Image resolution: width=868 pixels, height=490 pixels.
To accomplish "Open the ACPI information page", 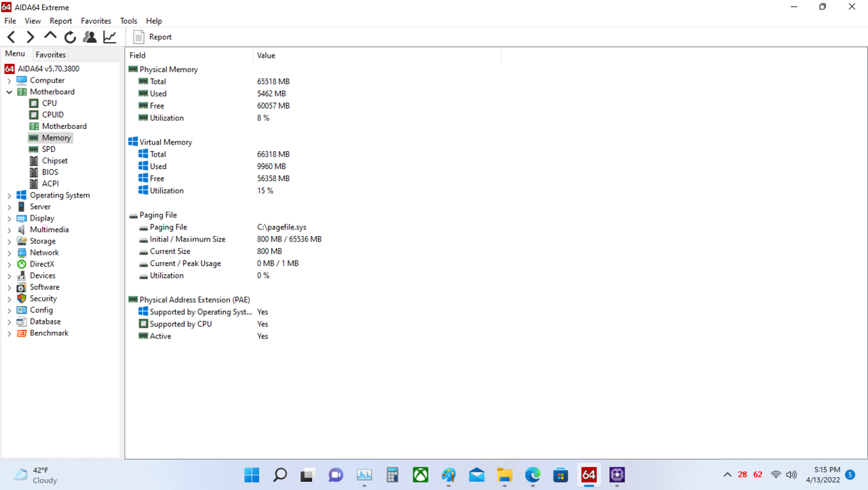I will [50, 183].
